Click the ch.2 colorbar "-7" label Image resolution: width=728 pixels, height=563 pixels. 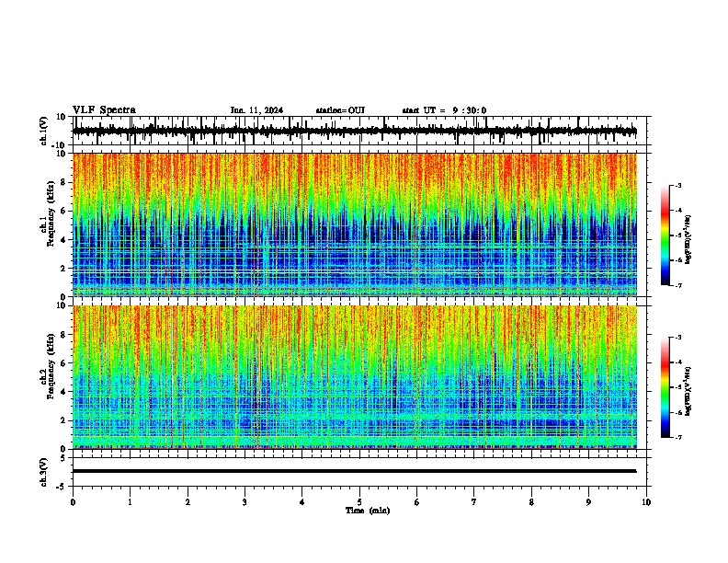pyautogui.click(x=677, y=438)
